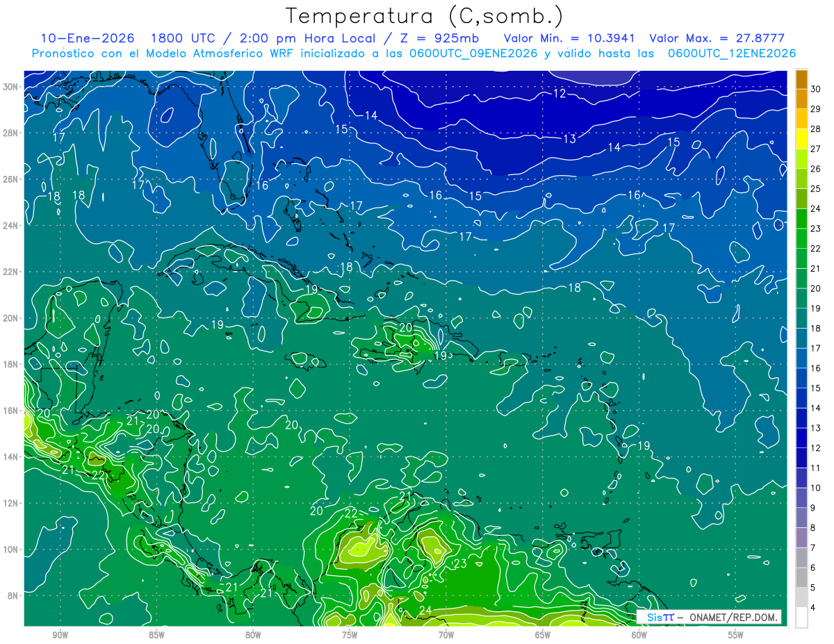Click the '75W' longitude axis label
Viewport: 834px width, 644px height.
[x=350, y=635]
